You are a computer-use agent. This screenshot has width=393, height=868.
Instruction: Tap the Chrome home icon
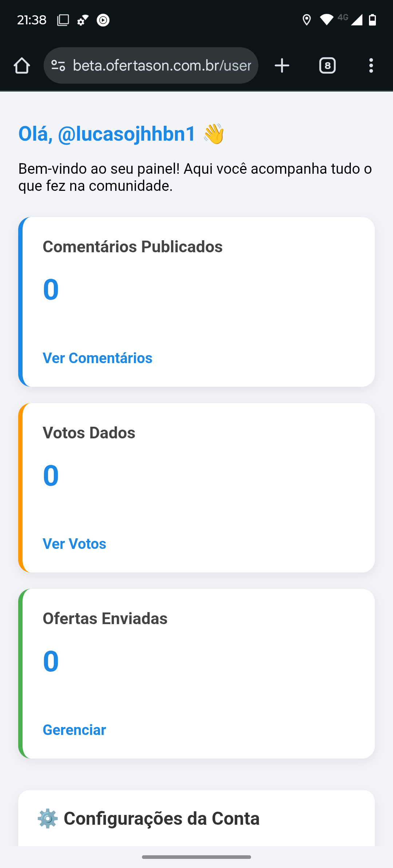pos(22,66)
